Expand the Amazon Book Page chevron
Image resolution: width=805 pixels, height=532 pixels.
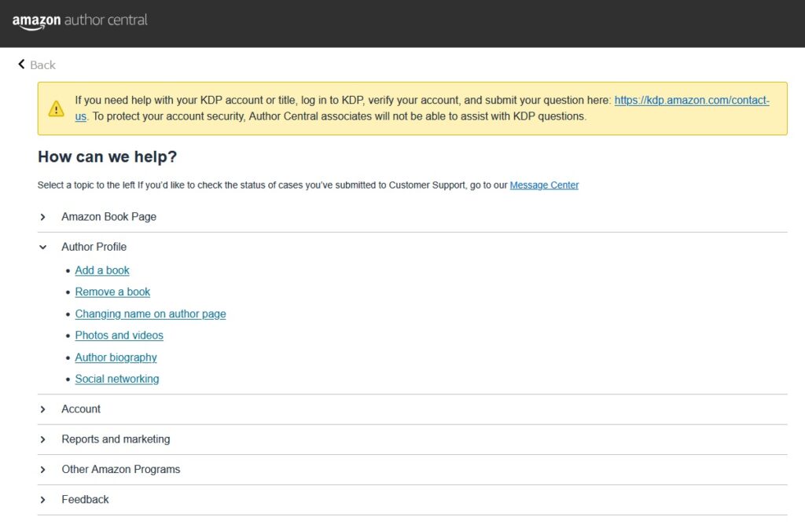point(43,217)
